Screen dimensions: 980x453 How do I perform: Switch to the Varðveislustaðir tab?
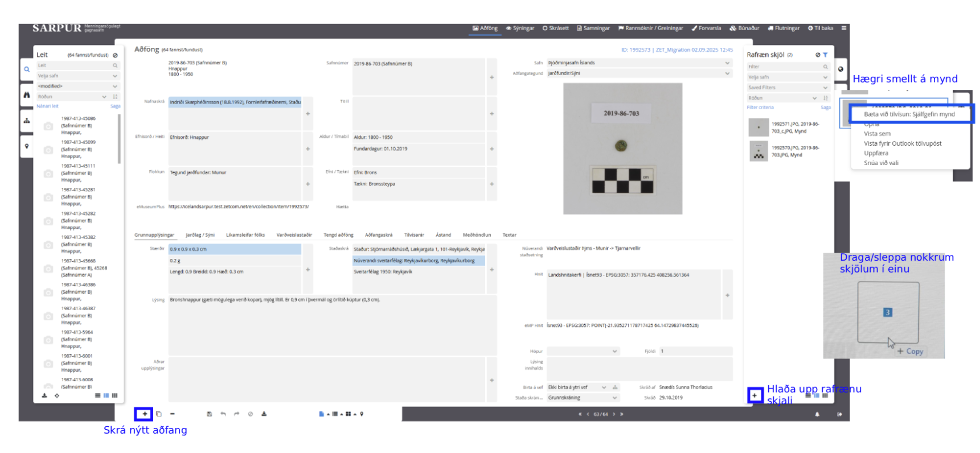(294, 235)
